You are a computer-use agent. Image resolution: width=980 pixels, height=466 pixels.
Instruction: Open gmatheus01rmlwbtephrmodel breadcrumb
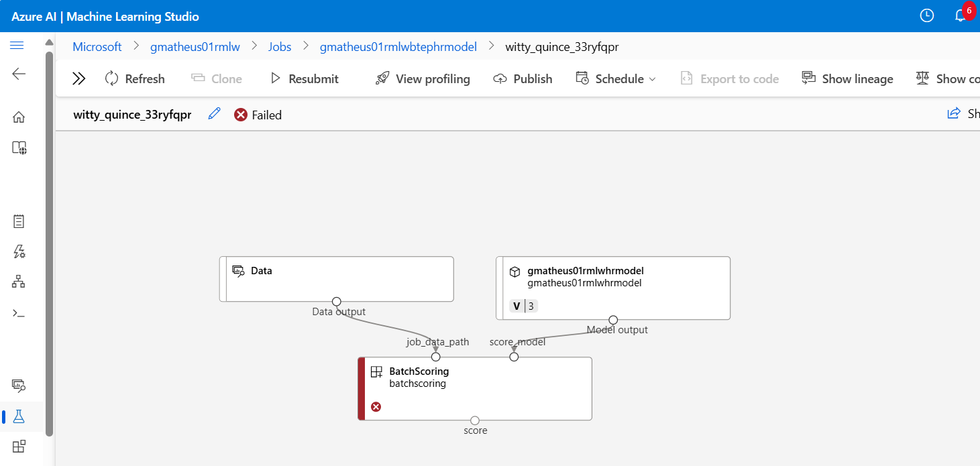point(398,47)
